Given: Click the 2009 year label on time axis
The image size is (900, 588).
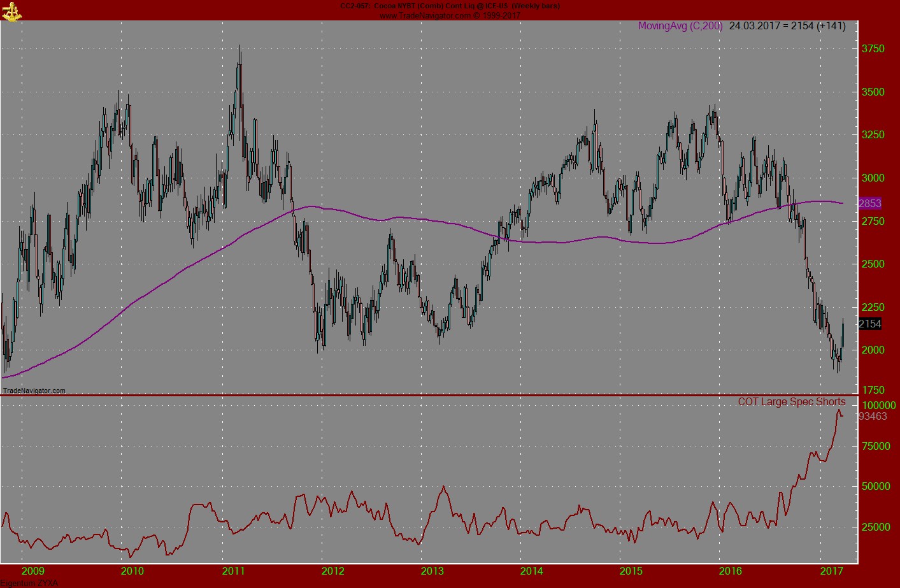Looking at the screenshot, I should click(33, 571).
